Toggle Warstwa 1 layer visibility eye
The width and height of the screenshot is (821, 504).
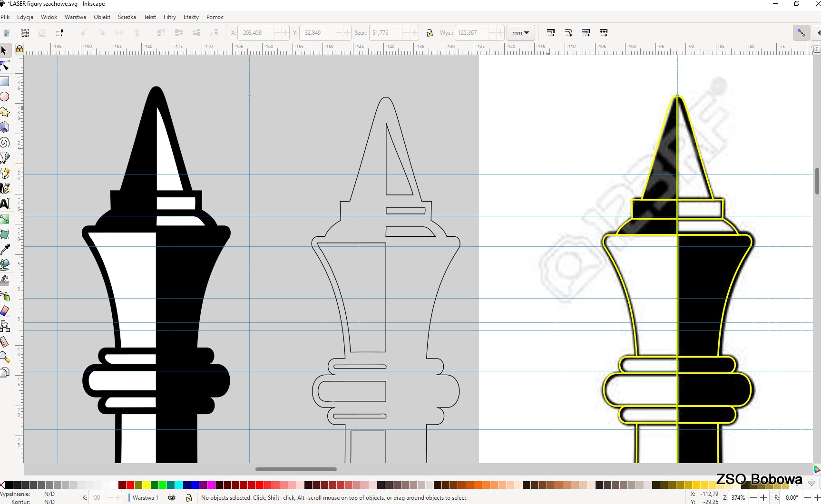(172, 497)
